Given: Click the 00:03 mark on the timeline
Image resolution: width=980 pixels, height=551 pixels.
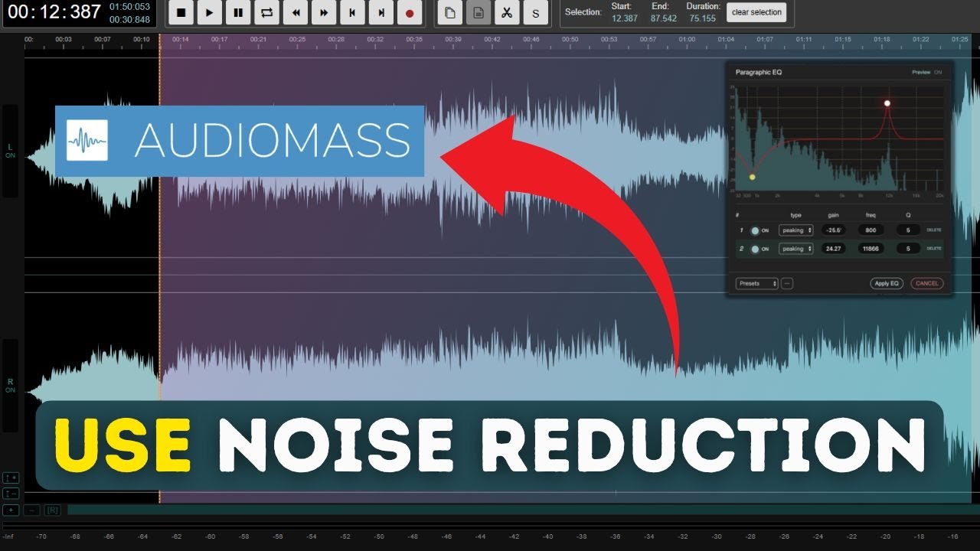Looking at the screenshot, I should [64, 39].
